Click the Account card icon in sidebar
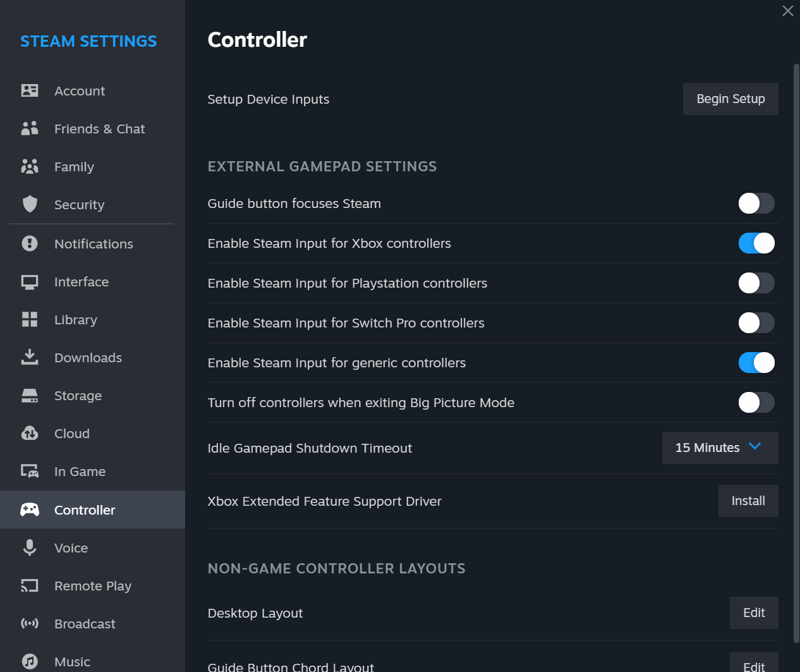800x672 pixels. click(30, 90)
